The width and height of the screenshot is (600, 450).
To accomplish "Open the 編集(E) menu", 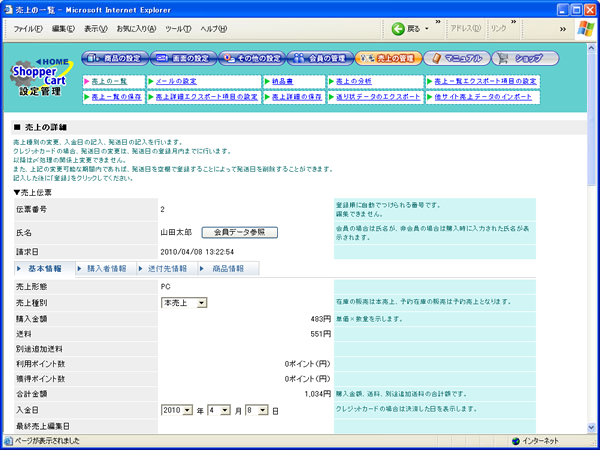I will 63,29.
